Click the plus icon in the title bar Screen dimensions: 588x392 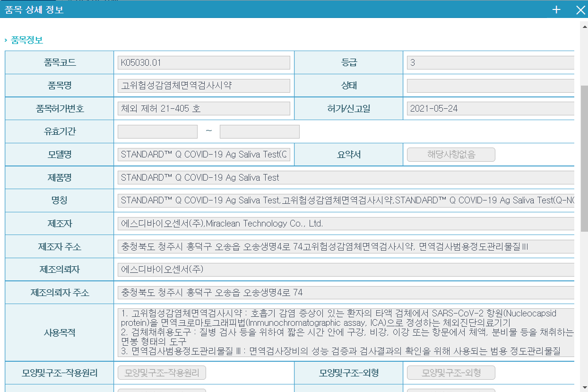pos(556,10)
